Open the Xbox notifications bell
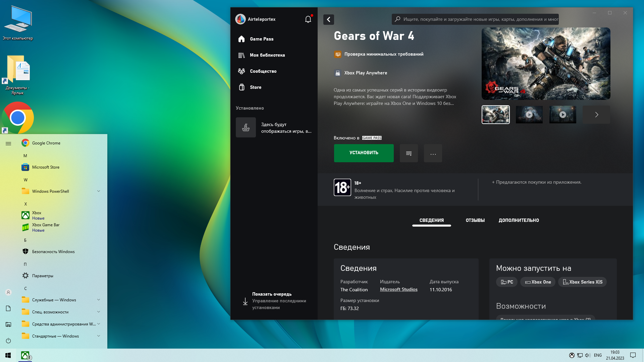The width and height of the screenshot is (644, 362). [308, 19]
